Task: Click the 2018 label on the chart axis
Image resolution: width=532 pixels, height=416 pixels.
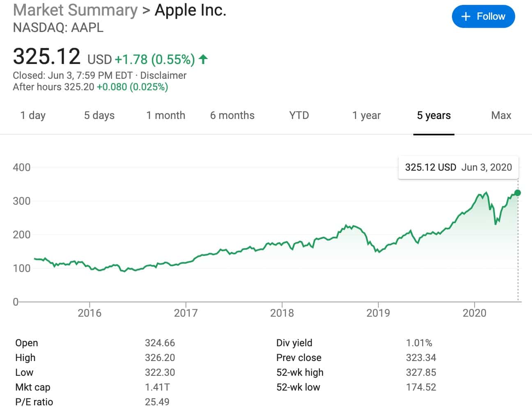Action: coord(283,313)
